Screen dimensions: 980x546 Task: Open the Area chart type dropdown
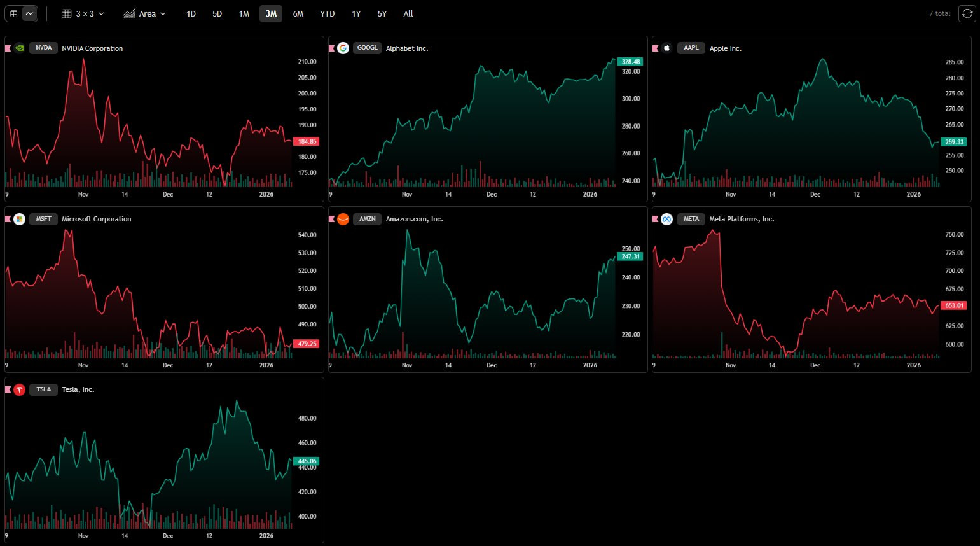point(144,13)
